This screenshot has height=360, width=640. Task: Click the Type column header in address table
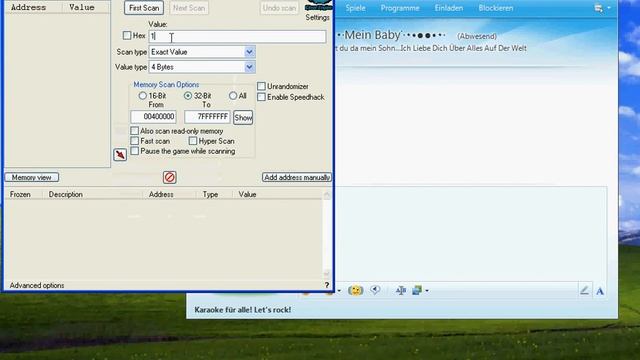pyautogui.click(x=210, y=194)
